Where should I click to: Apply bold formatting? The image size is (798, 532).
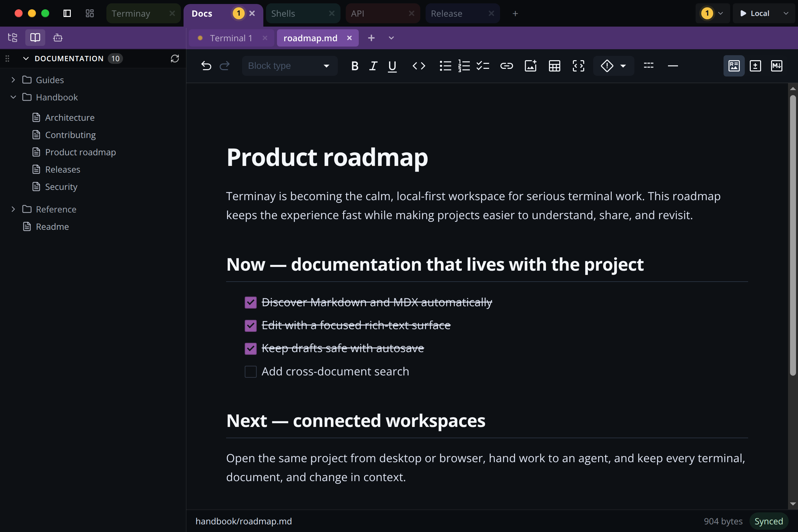click(354, 66)
